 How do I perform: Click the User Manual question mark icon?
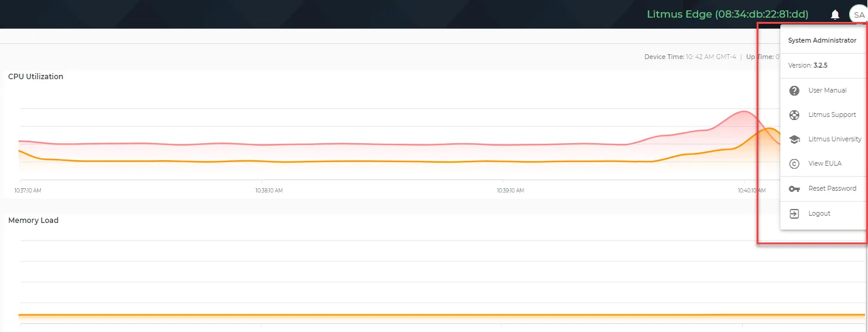[x=794, y=91]
